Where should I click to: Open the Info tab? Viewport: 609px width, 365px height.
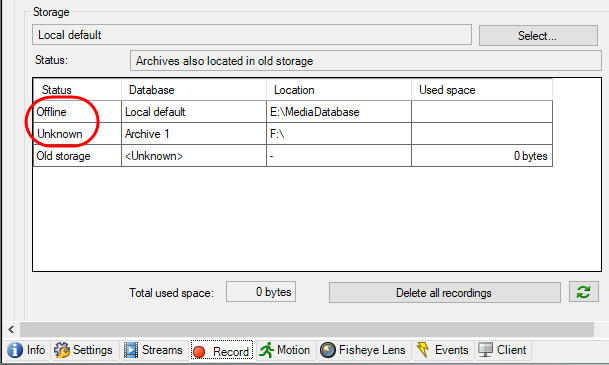(x=27, y=350)
